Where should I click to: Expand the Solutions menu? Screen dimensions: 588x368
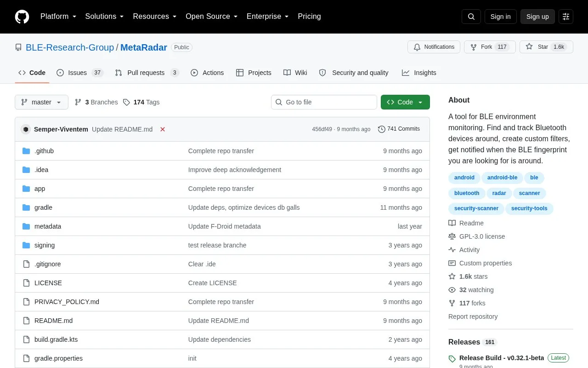tap(105, 17)
